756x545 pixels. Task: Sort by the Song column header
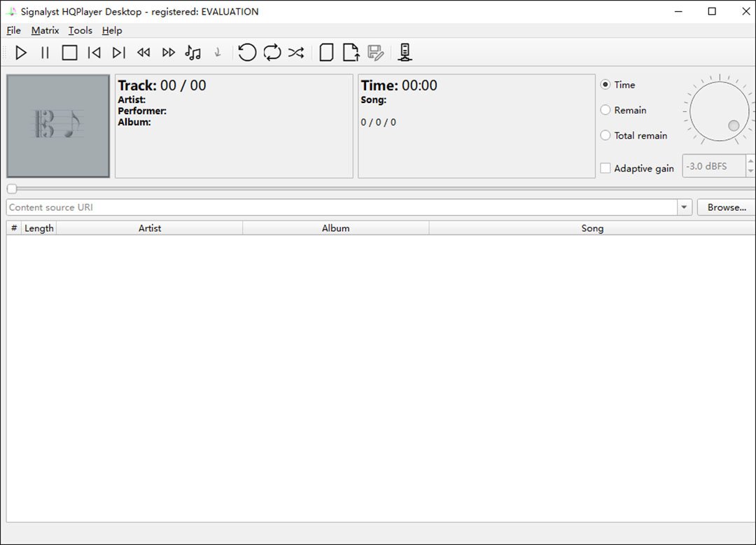(592, 228)
